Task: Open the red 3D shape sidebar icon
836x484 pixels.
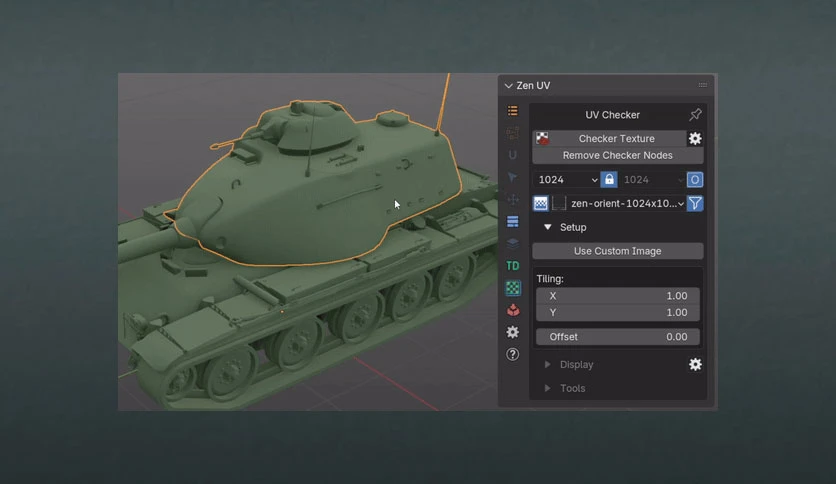Action: 512,310
